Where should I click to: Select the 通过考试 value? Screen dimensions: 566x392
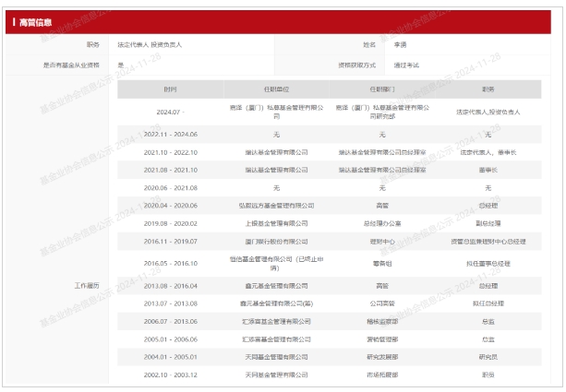pos(406,65)
